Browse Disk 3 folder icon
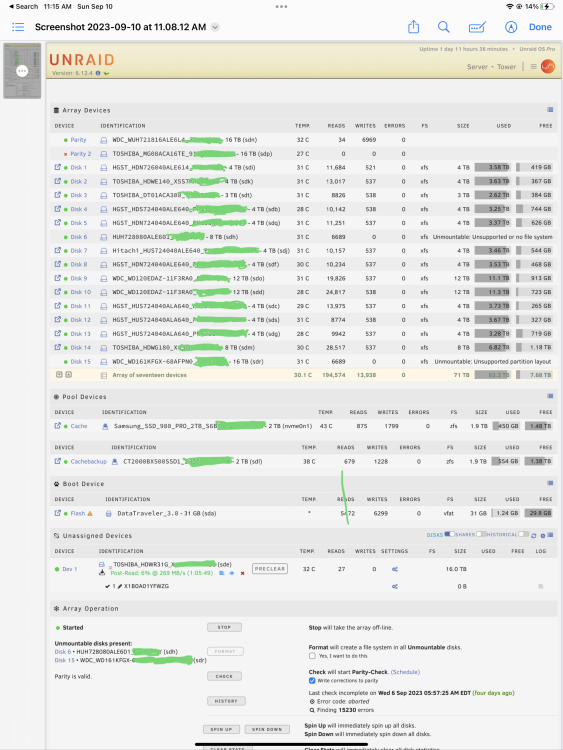 (x=58, y=195)
